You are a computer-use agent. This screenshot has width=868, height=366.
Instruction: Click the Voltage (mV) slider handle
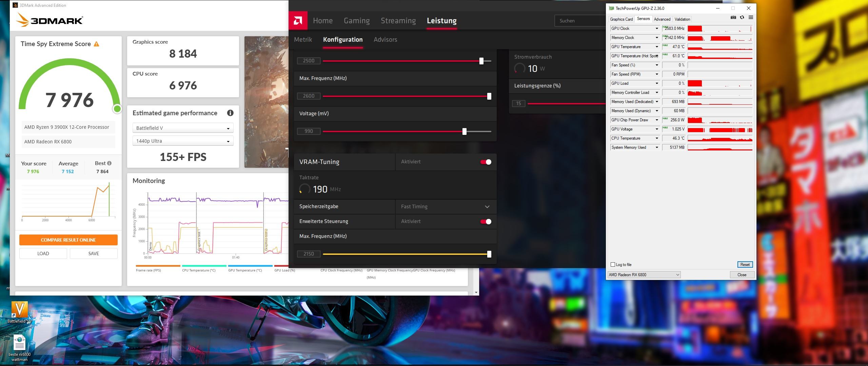click(x=465, y=131)
